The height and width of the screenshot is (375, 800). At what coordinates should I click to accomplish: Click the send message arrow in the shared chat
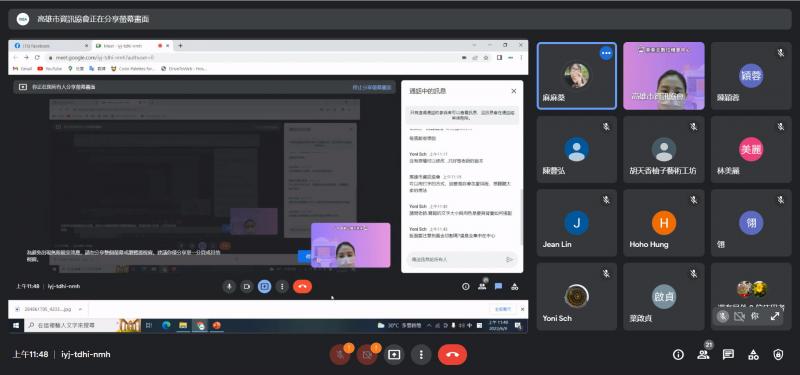click(x=509, y=259)
